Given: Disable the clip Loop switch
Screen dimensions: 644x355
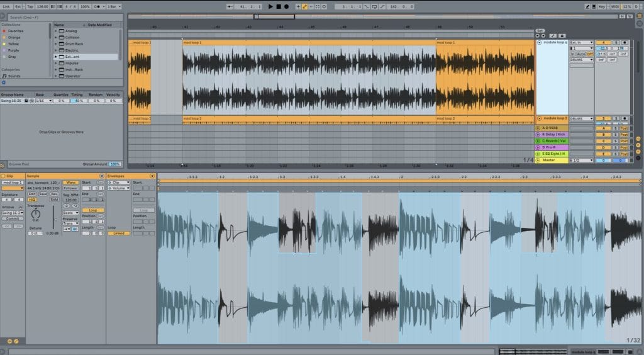Looking at the screenshot, I should click(92, 210).
